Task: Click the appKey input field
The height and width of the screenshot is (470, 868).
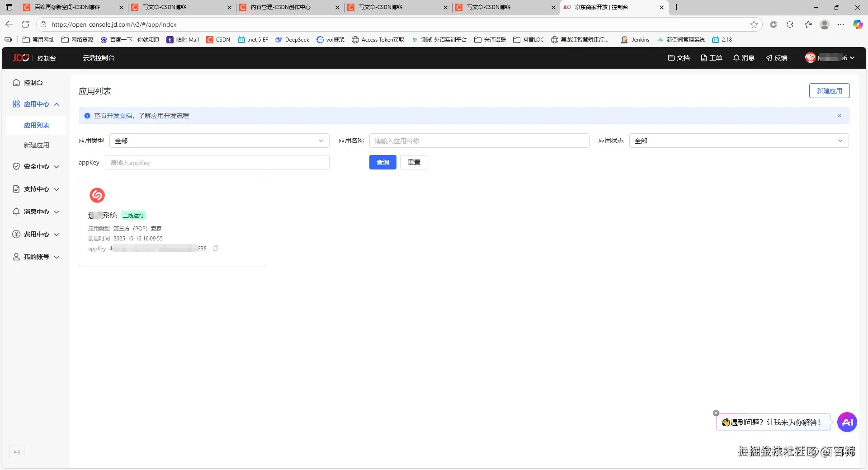Action: point(217,162)
